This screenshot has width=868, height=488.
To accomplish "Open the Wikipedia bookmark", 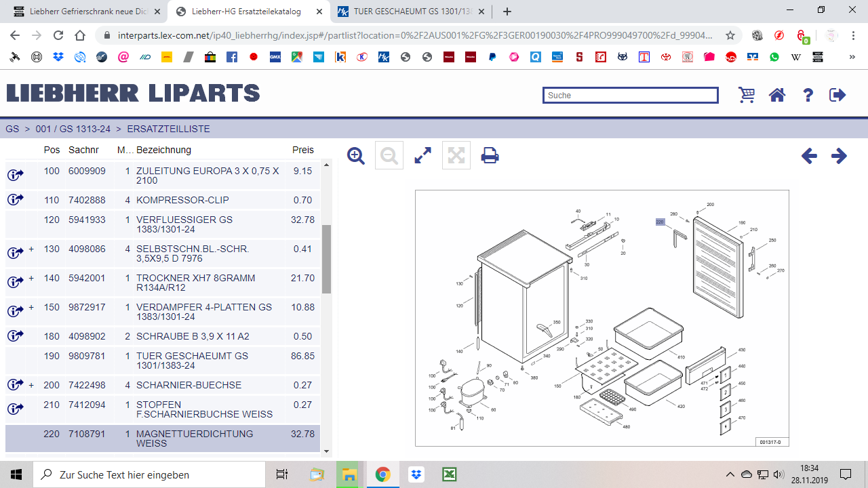I will click(x=796, y=58).
